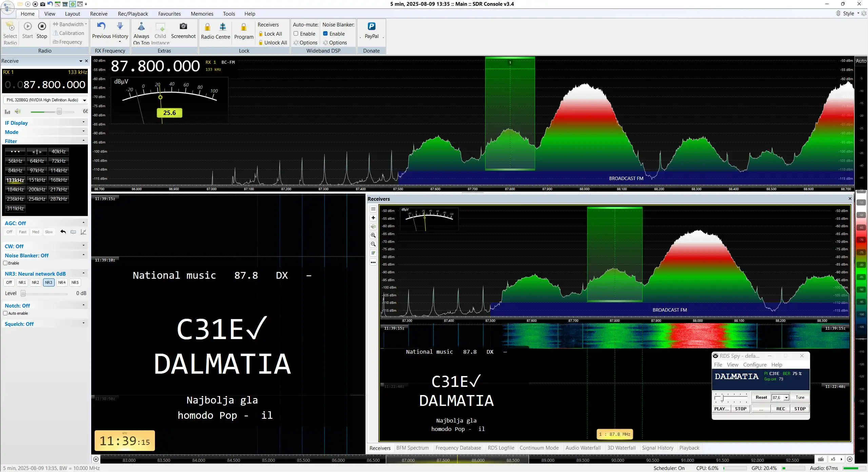
Task: Check the Notch Auto enable box
Action: (x=5, y=313)
